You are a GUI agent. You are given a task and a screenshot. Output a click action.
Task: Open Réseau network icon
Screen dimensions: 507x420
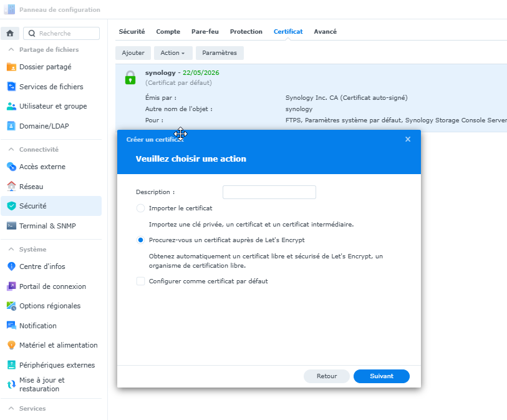11,186
